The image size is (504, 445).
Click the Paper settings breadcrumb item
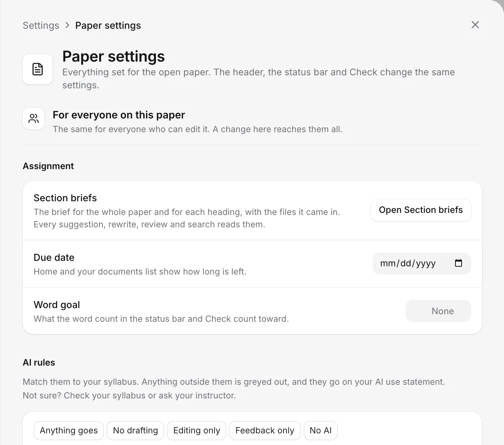click(108, 25)
